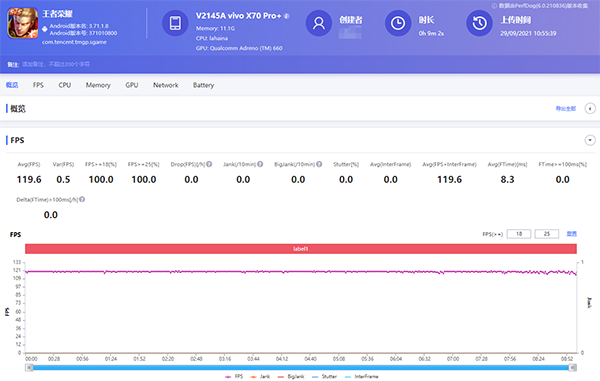This screenshot has width=600, height=381.
Task: Click the King of Glory game app icon
Action: (x=23, y=23)
